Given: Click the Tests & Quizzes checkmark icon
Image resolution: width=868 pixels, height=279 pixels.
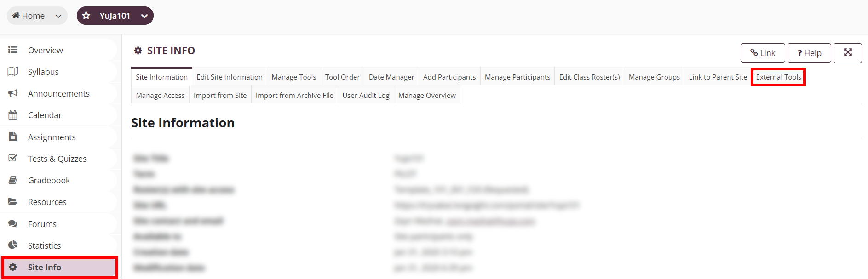Looking at the screenshot, I should pyautogui.click(x=13, y=158).
